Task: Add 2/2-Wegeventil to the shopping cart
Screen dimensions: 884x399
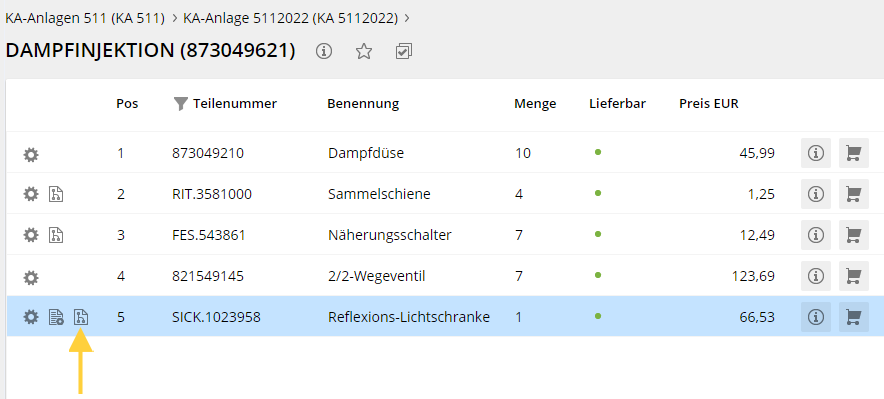Action: click(854, 276)
